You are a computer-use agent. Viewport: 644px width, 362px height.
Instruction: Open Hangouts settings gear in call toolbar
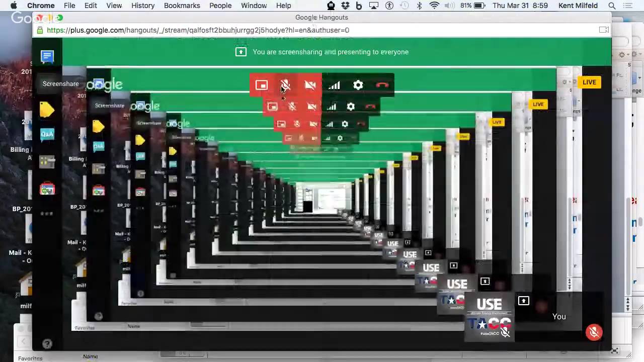358,85
